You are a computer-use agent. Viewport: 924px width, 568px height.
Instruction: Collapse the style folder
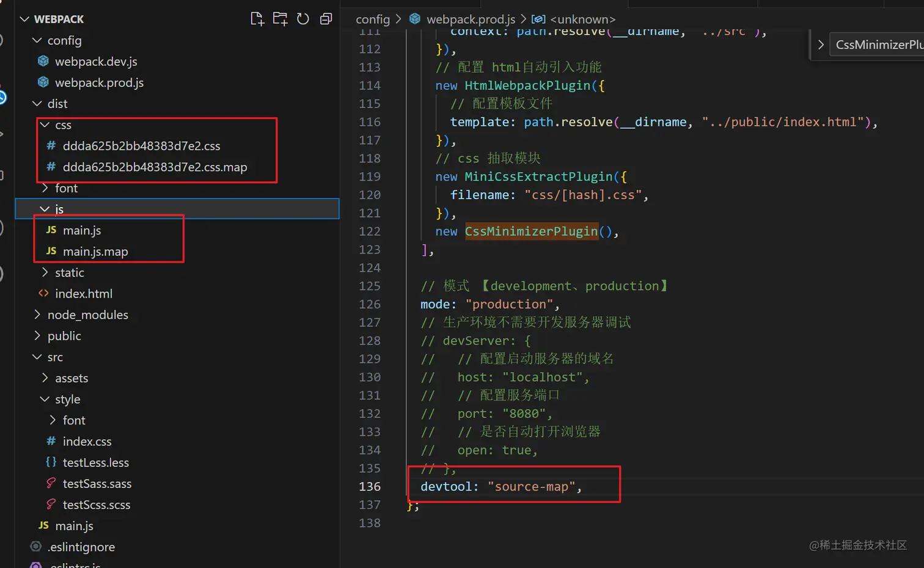click(45, 399)
